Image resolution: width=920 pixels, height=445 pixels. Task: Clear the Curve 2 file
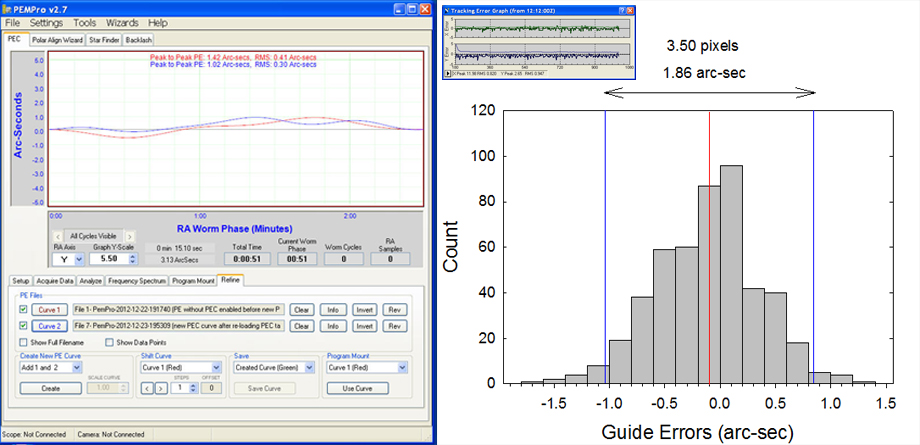pyautogui.click(x=303, y=326)
